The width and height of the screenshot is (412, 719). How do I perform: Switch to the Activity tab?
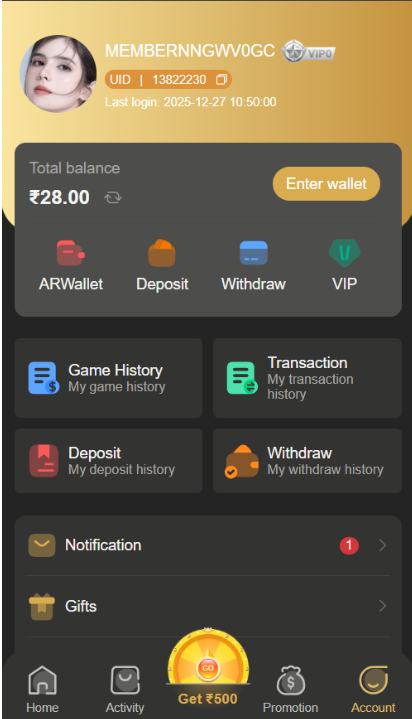125,690
